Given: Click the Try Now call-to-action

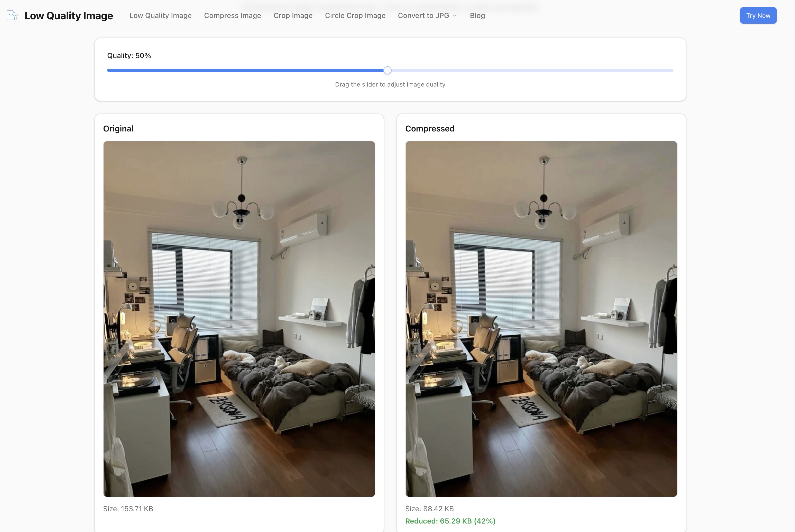Looking at the screenshot, I should [x=758, y=15].
